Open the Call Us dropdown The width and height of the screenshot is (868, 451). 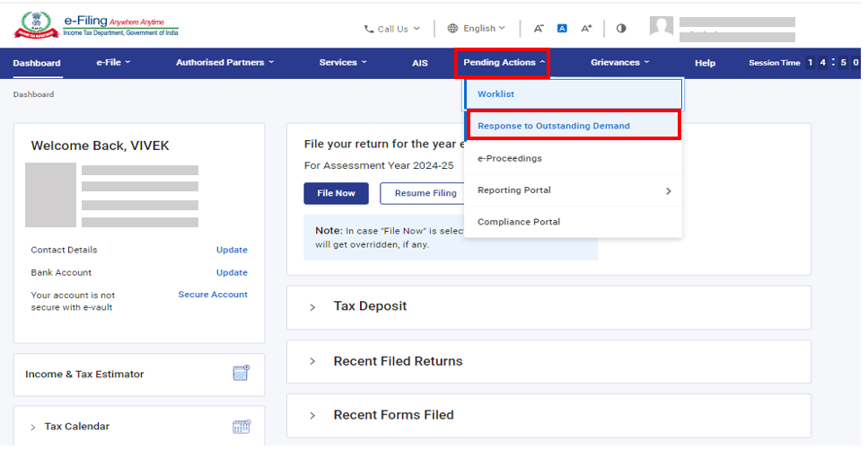pyautogui.click(x=392, y=29)
